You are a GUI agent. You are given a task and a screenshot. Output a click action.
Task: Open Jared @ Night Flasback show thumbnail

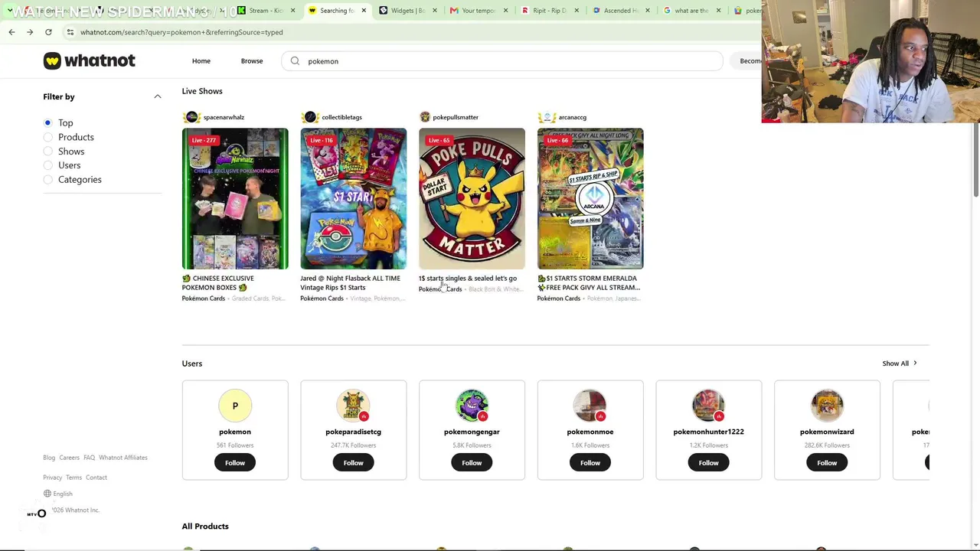click(353, 198)
